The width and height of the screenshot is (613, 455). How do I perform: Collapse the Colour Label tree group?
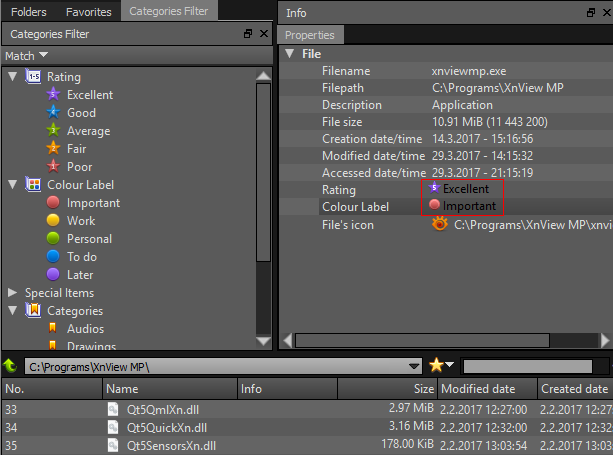13,184
